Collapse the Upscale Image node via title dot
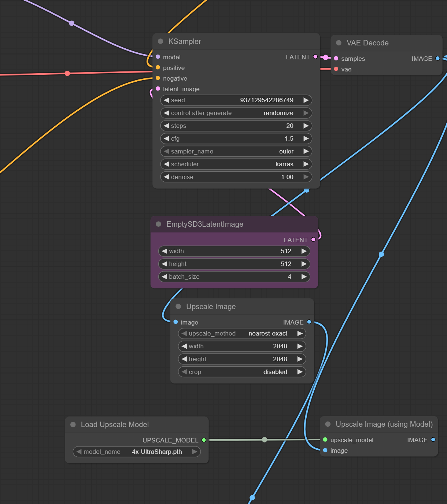Screen dimensions: 447x504 [178, 307]
